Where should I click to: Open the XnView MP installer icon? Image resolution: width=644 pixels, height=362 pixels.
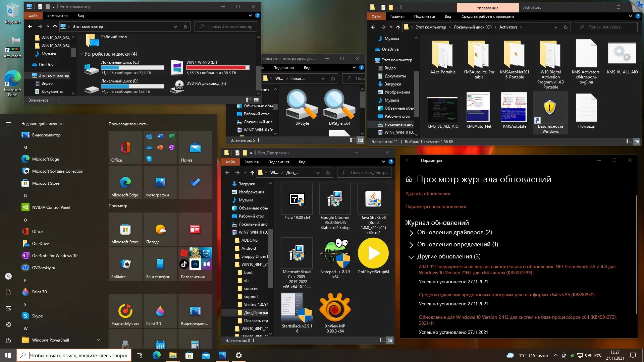pos(335,308)
